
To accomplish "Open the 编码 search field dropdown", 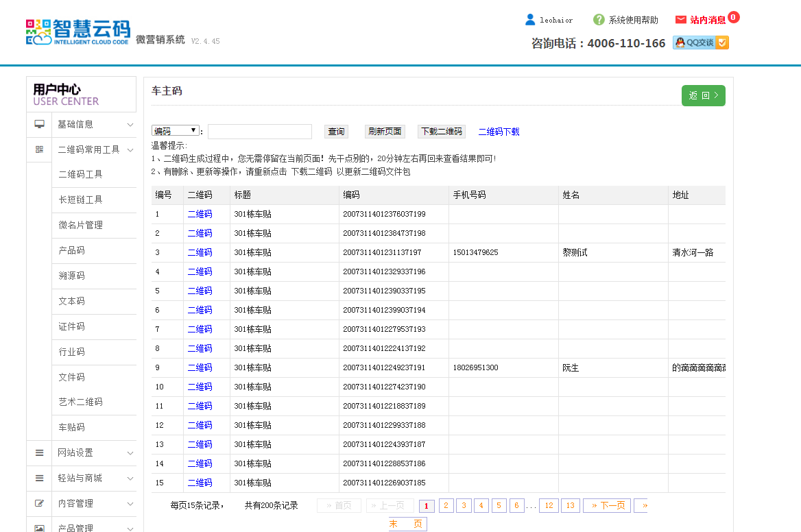I will [176, 131].
